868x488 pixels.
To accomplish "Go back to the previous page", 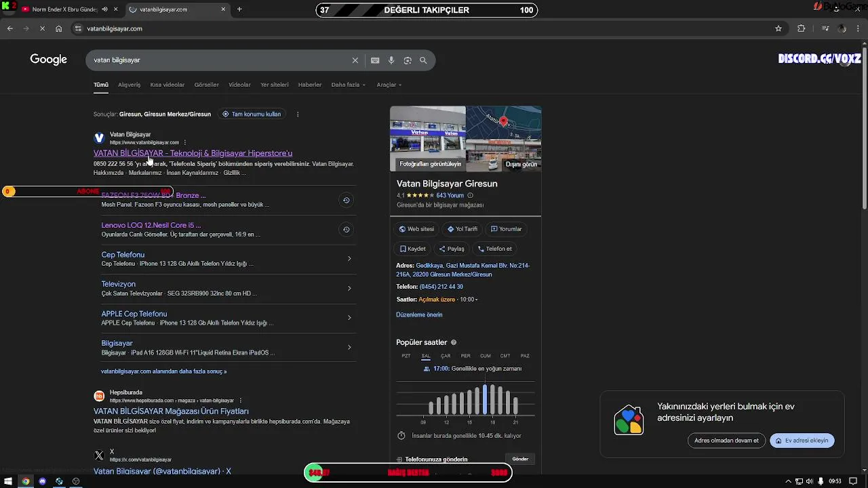I will tap(9, 28).
